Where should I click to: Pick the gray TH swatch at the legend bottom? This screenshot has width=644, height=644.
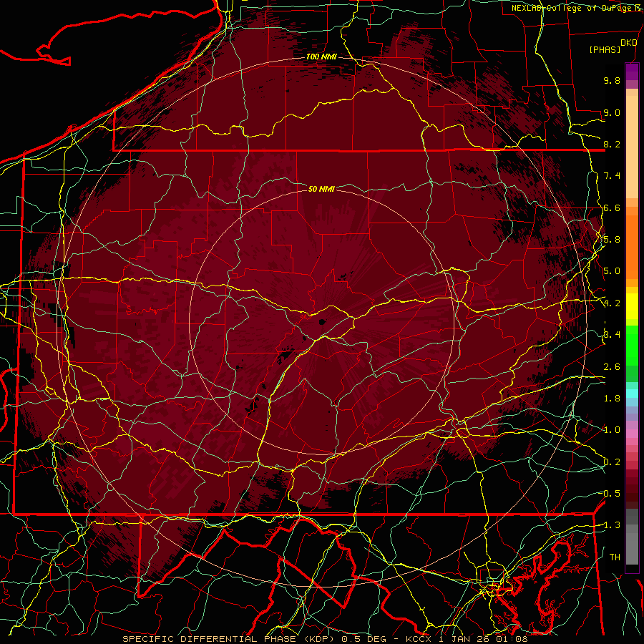pos(632,548)
